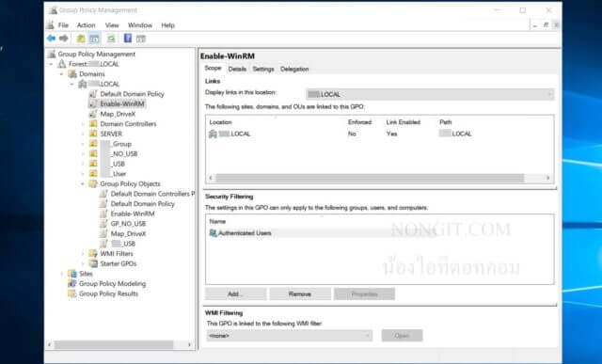Click the left tree pane horizontal scrollbar
This screenshot has height=364, width=602.
[114, 345]
